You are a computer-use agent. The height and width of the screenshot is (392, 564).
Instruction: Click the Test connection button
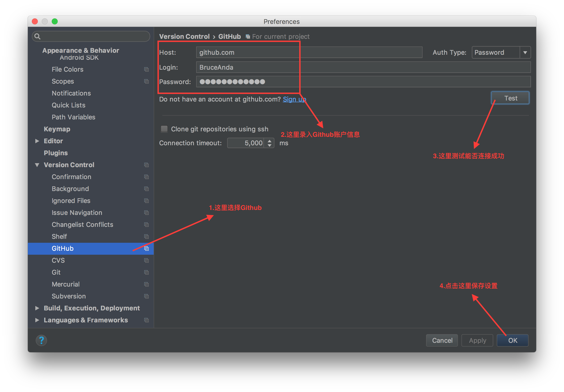tap(510, 98)
